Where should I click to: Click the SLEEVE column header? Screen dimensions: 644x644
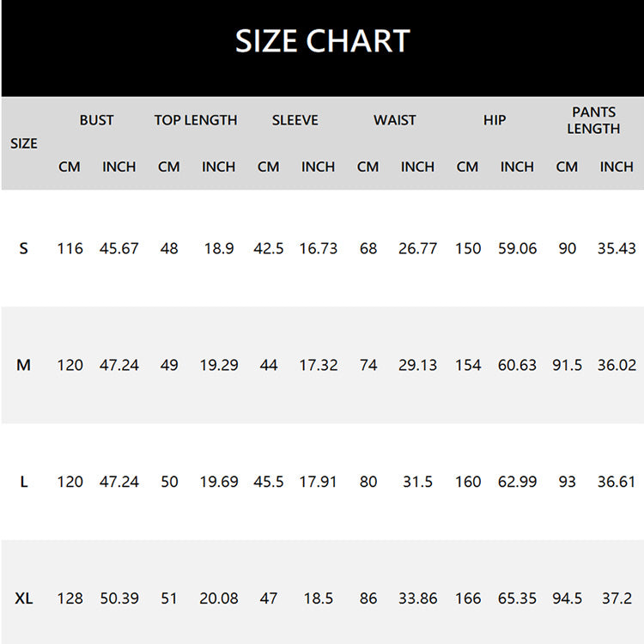[295, 120]
